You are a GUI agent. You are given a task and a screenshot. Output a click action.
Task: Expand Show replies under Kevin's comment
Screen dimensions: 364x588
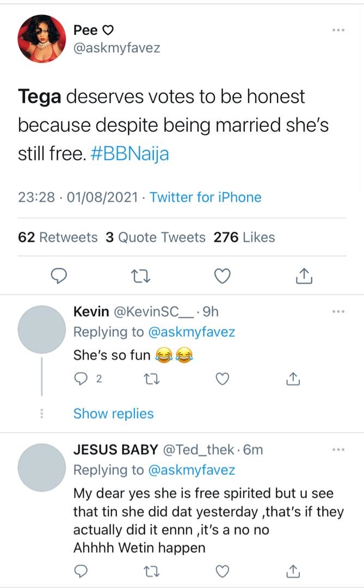tap(113, 414)
